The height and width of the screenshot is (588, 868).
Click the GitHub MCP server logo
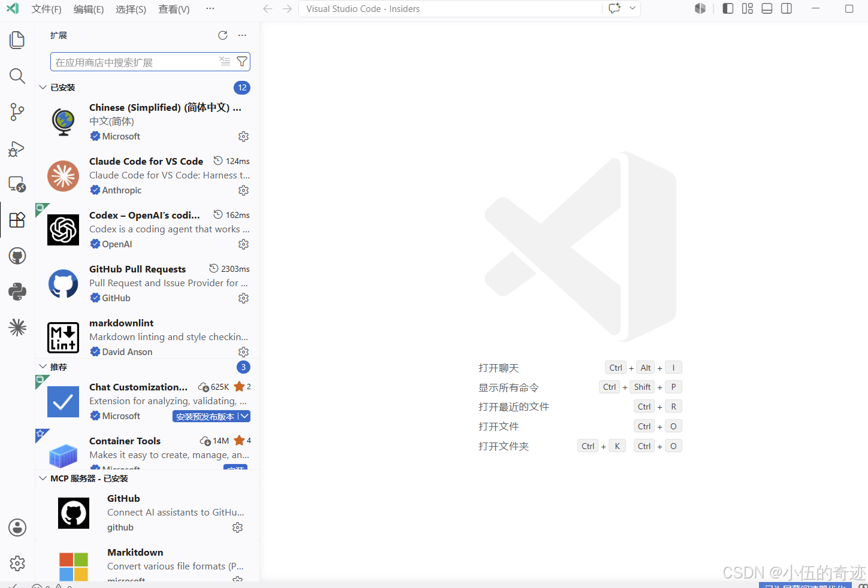point(74,513)
